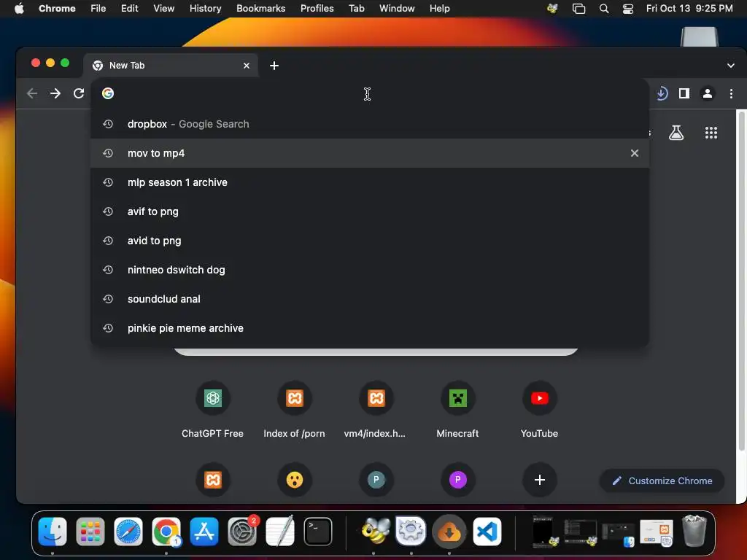Select the 'avid to png' suggestion

(x=370, y=241)
